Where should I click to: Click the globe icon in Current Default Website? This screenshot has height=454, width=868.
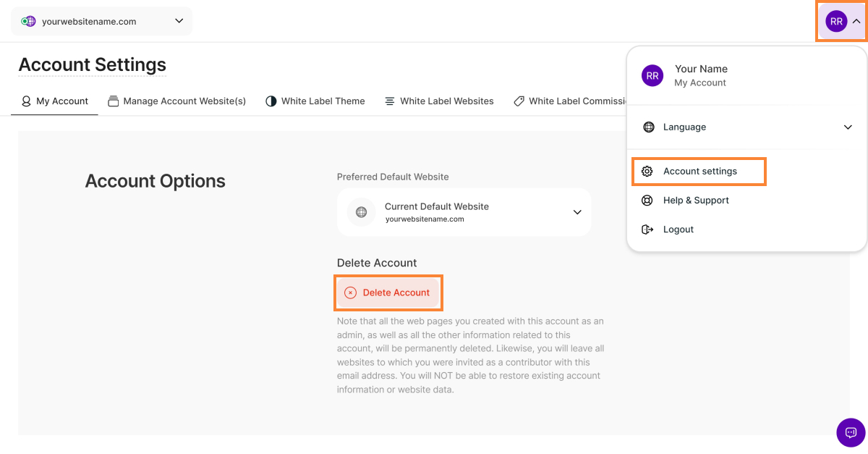pyautogui.click(x=361, y=212)
